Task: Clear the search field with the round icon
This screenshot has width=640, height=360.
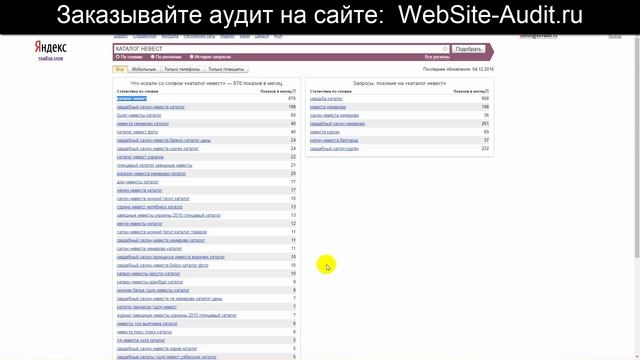Action: (445, 49)
